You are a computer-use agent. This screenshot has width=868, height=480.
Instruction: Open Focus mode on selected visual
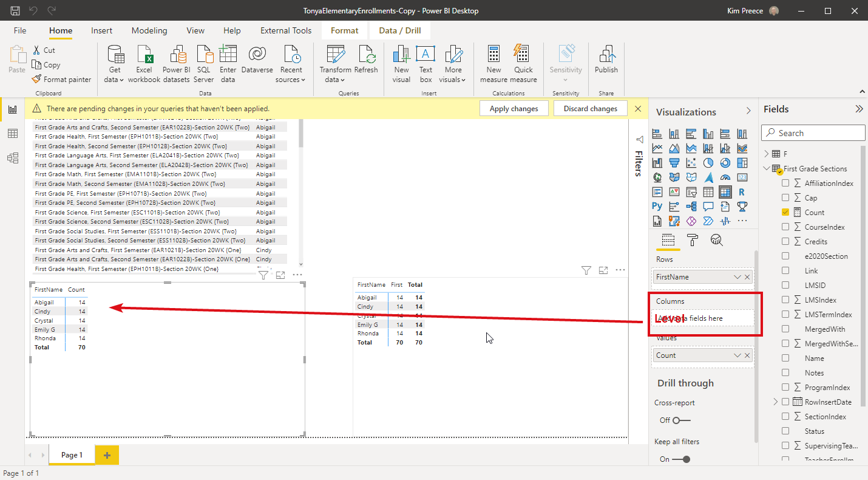click(280, 275)
